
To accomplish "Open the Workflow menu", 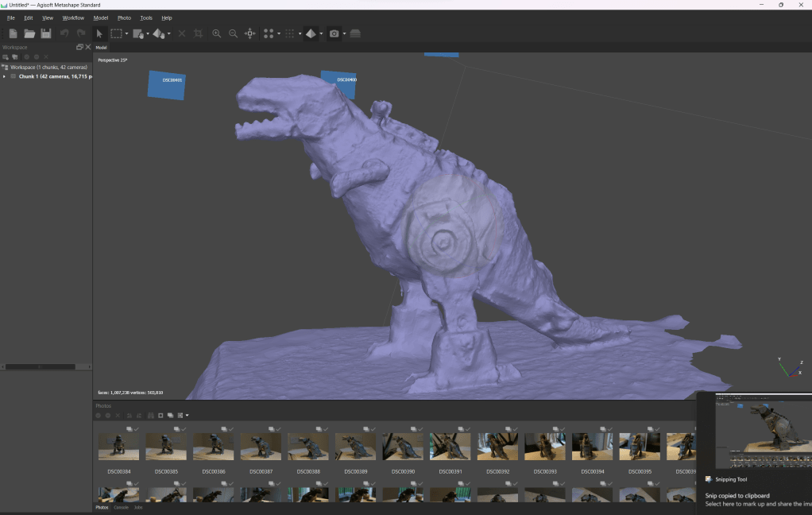I will (x=72, y=17).
